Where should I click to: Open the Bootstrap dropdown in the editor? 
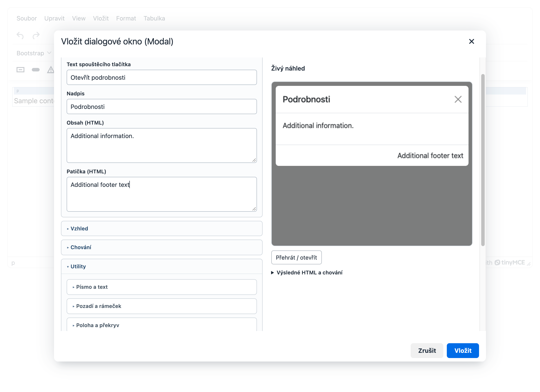coord(34,53)
